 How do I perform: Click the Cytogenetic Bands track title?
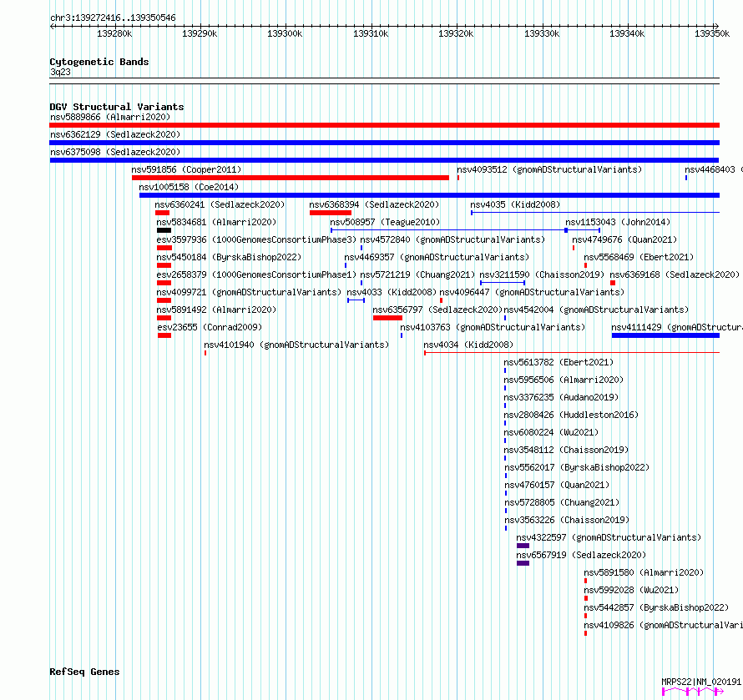[x=99, y=62]
